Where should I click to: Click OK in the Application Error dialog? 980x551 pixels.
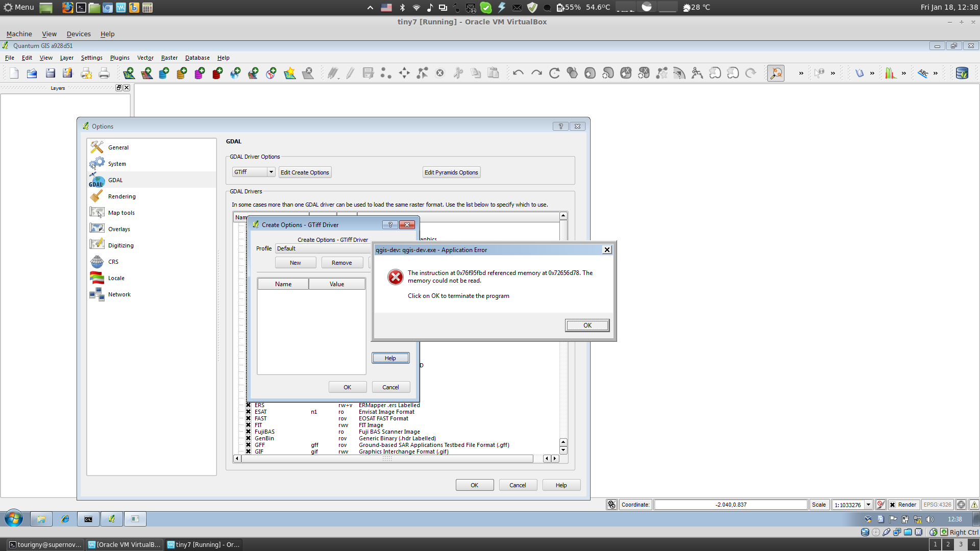(587, 325)
